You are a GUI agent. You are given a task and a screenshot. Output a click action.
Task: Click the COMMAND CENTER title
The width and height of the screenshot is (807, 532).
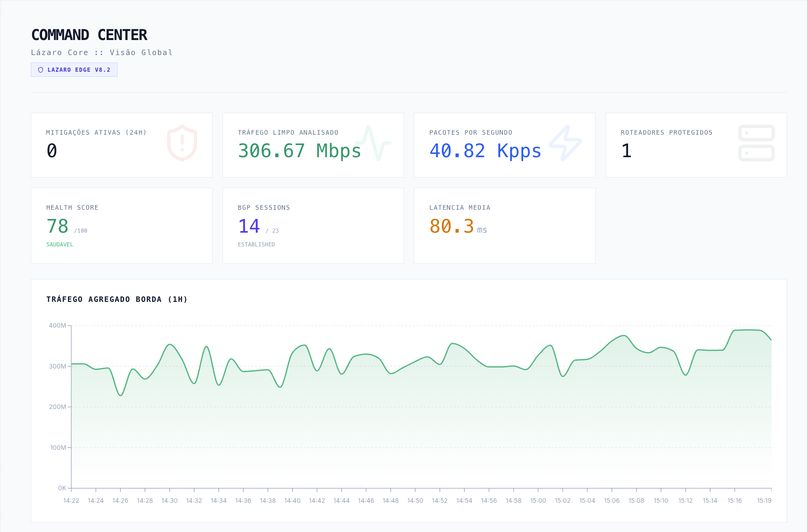tap(89, 35)
